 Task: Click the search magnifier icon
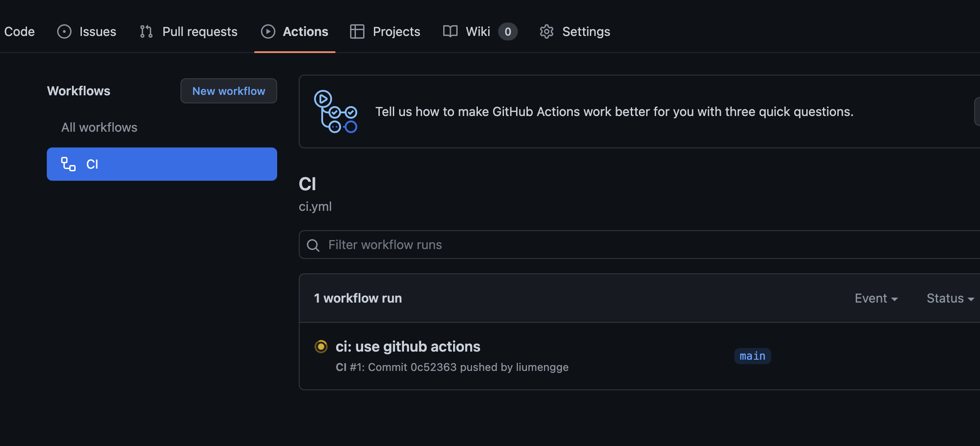(313, 245)
